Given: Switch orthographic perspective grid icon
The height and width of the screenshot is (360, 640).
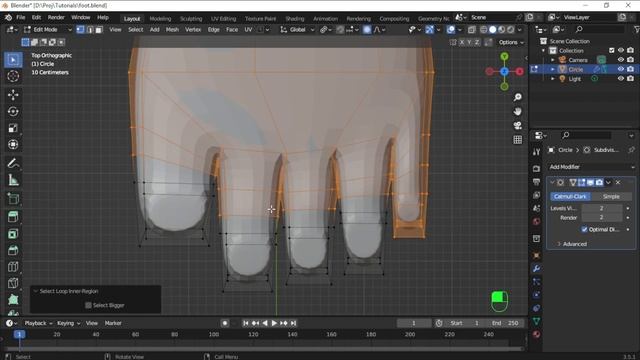Looking at the screenshot, I should [518, 140].
